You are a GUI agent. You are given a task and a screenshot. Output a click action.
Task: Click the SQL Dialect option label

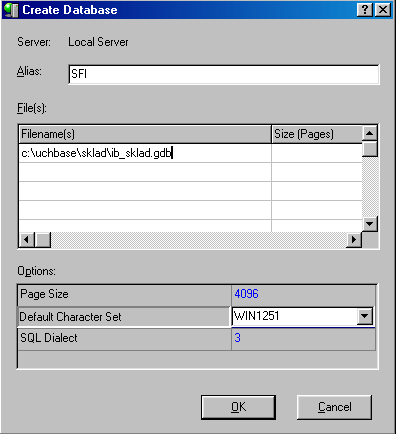point(49,338)
